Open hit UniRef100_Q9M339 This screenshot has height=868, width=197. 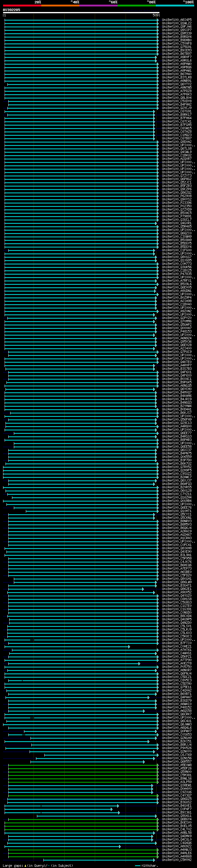coord(177,33)
